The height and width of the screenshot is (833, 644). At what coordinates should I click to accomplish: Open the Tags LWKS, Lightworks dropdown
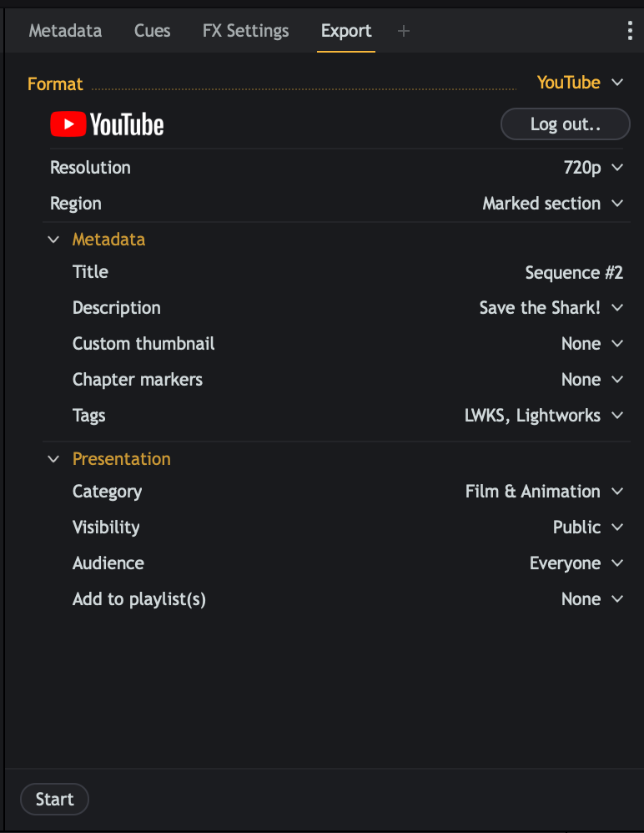544,416
